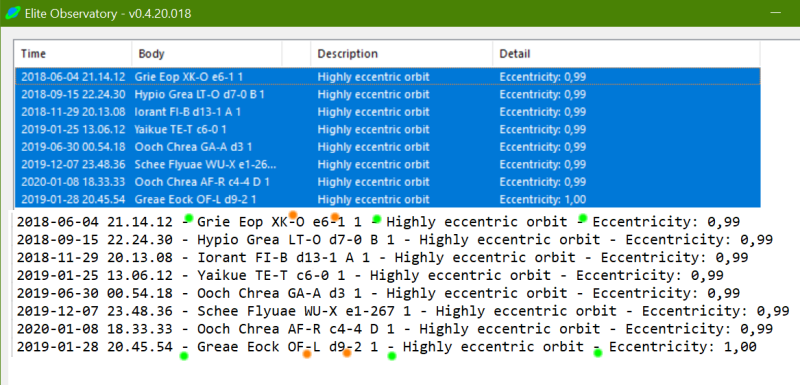The width and height of the screenshot is (800, 385).
Task: Click table time cell 2020-01-08 18.33.33
Action: click(x=73, y=182)
